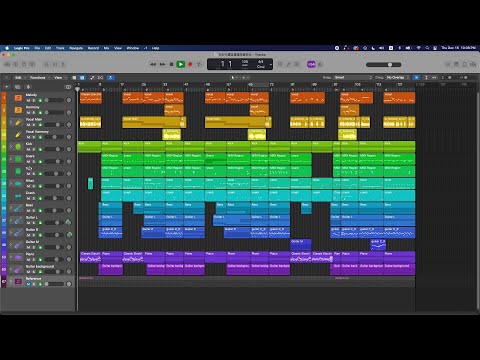Open the Navigate menu
480x360 pixels.
(76, 48)
